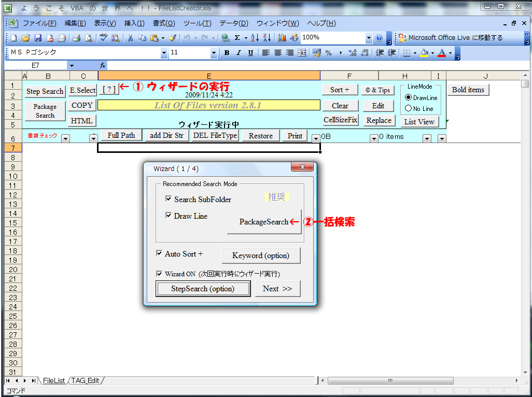Open Print Preview icon
Viewport: 532px width, 397px height.
click(x=88, y=38)
